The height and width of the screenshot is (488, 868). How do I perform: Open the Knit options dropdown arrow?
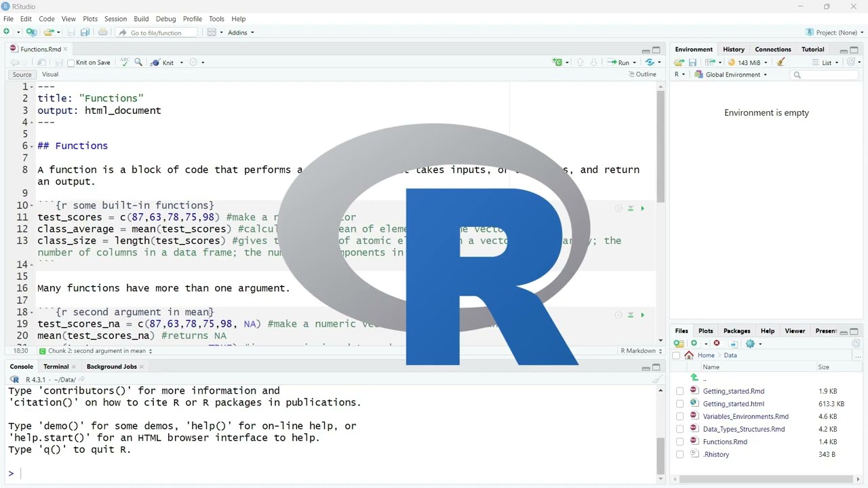[182, 63]
